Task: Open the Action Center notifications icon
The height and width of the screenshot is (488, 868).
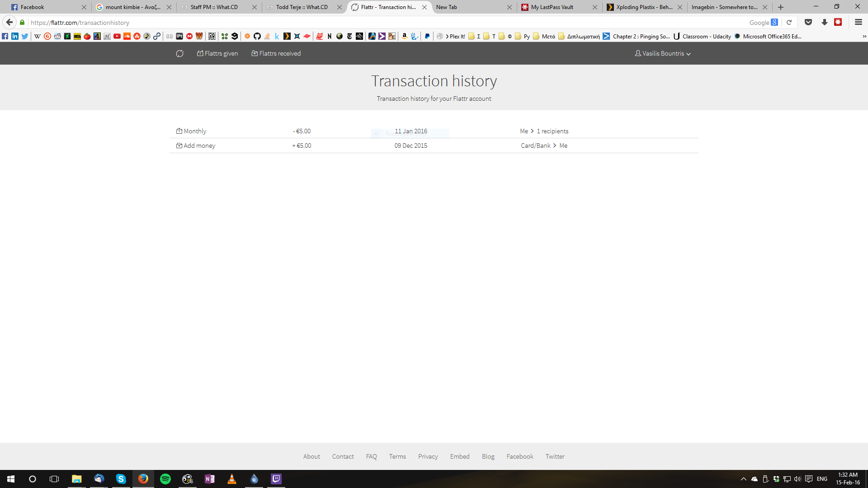Action: [x=809, y=479]
